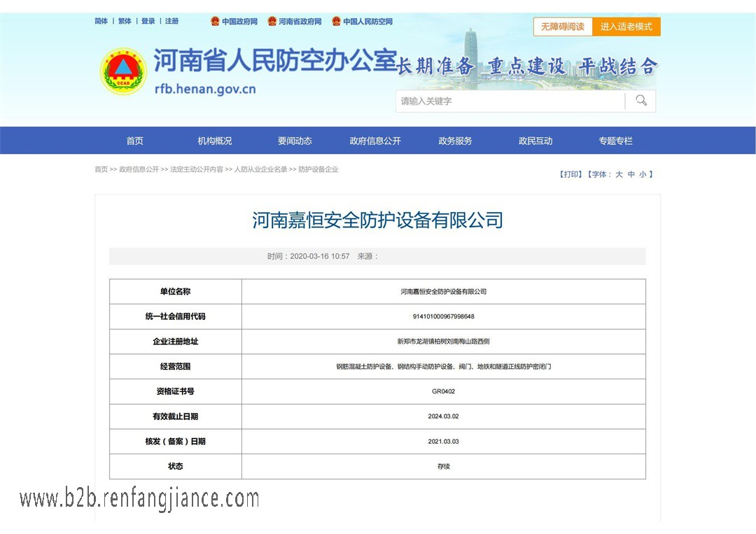756x534 pixels.
Task: Click credit code 914101000967998648
Action: [444, 316]
